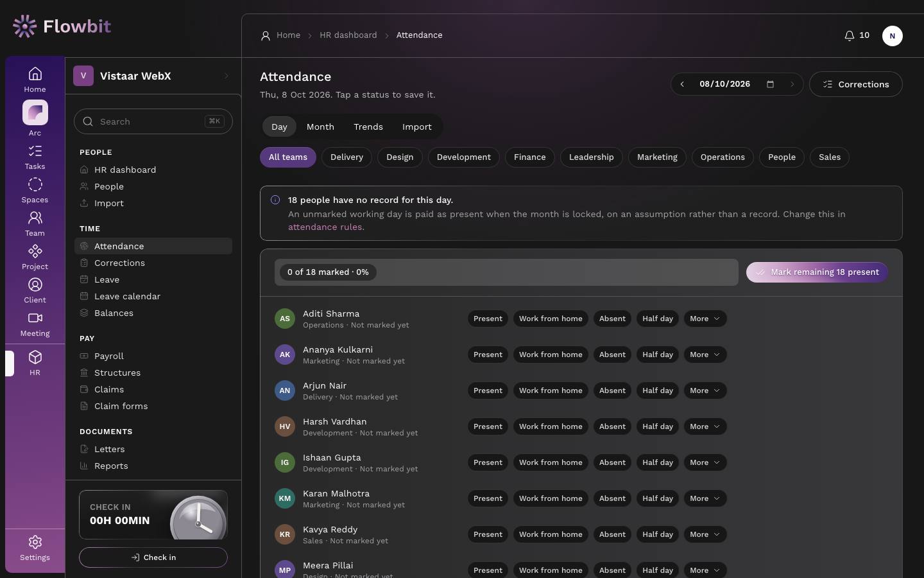924x578 pixels.
Task: Switch to the Trends tab
Action: pos(368,127)
